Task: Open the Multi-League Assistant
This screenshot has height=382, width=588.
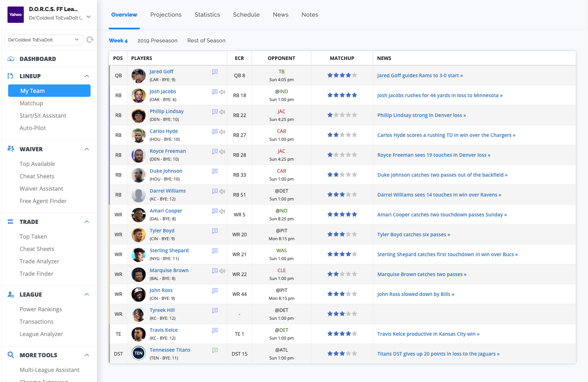Action: [x=50, y=370]
